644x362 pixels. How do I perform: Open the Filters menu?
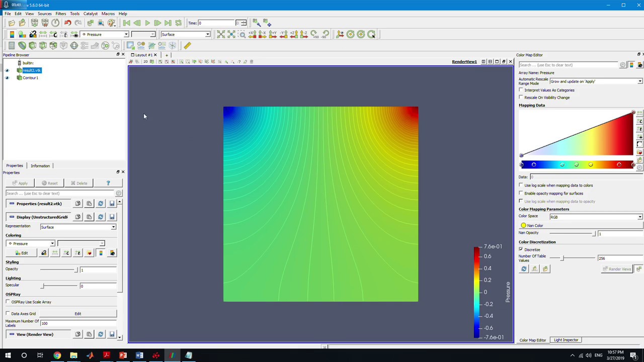tap(60, 14)
